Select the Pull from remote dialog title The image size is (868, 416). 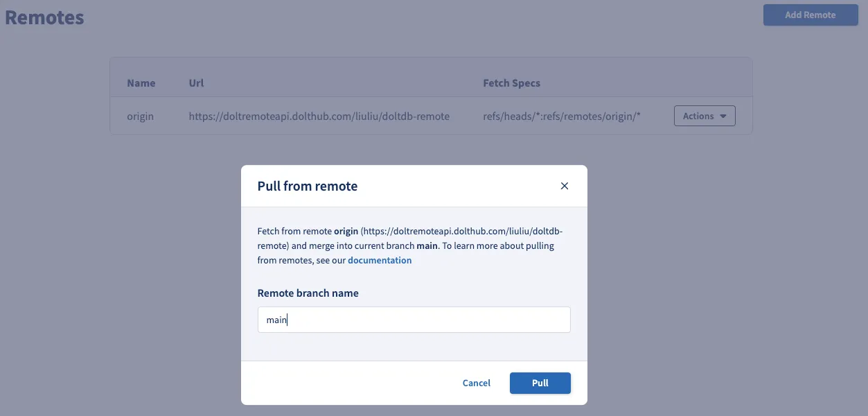tap(307, 186)
